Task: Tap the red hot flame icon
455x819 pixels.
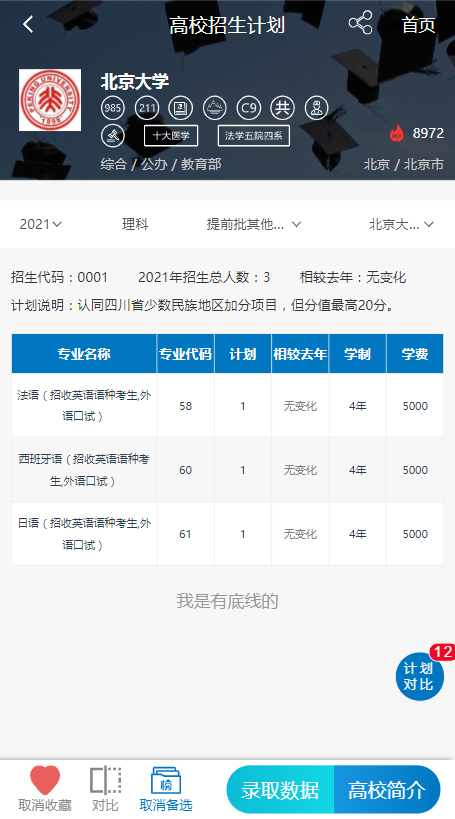Action: 397,134
